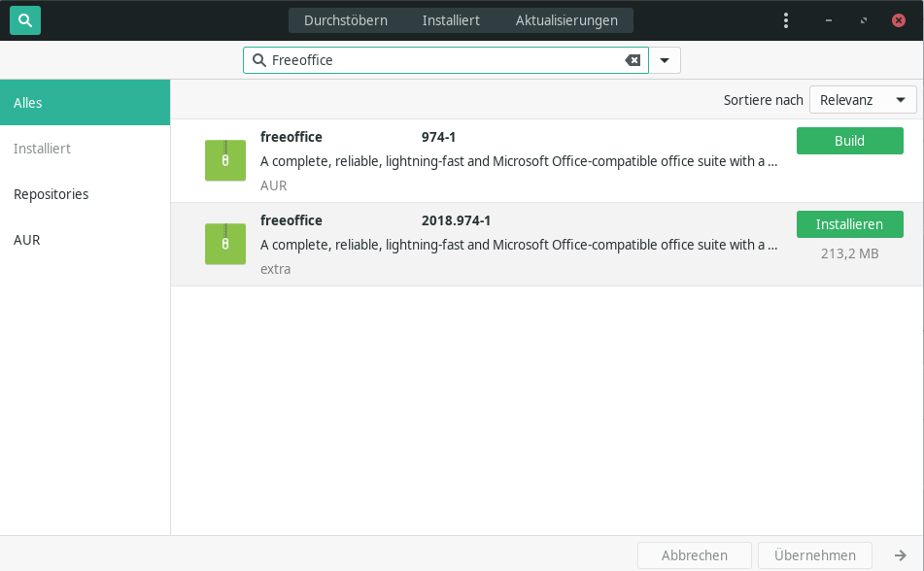Open the Relevanz sort dropdown

pos(863,100)
